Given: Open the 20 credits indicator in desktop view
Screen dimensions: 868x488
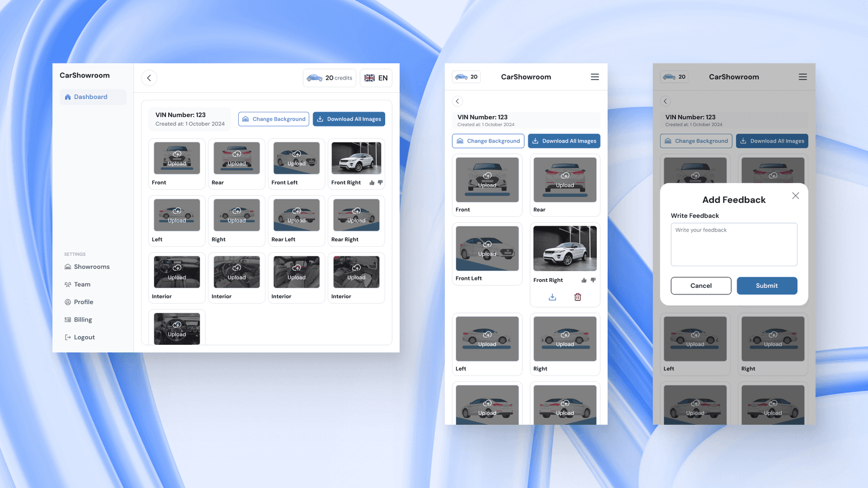Looking at the screenshot, I should (329, 78).
